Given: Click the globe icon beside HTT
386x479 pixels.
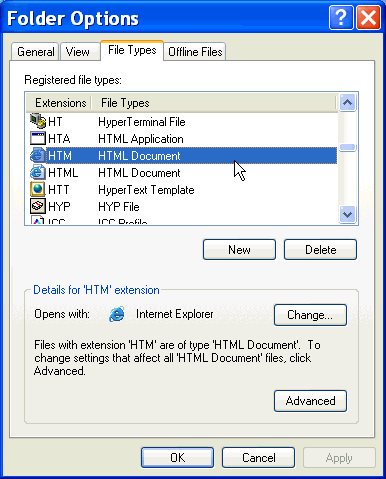Looking at the screenshot, I should [38, 190].
